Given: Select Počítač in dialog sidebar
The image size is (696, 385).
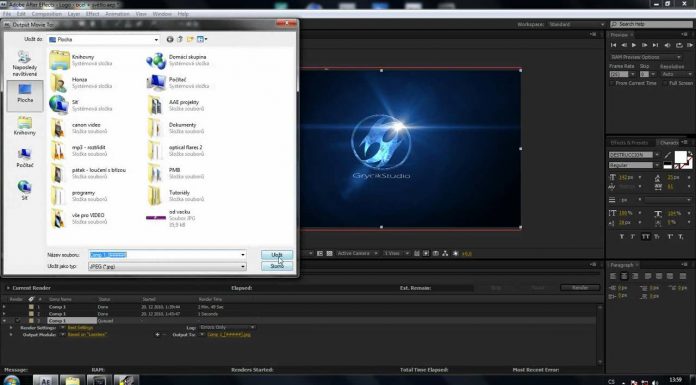Looking at the screenshot, I should [x=25, y=159].
